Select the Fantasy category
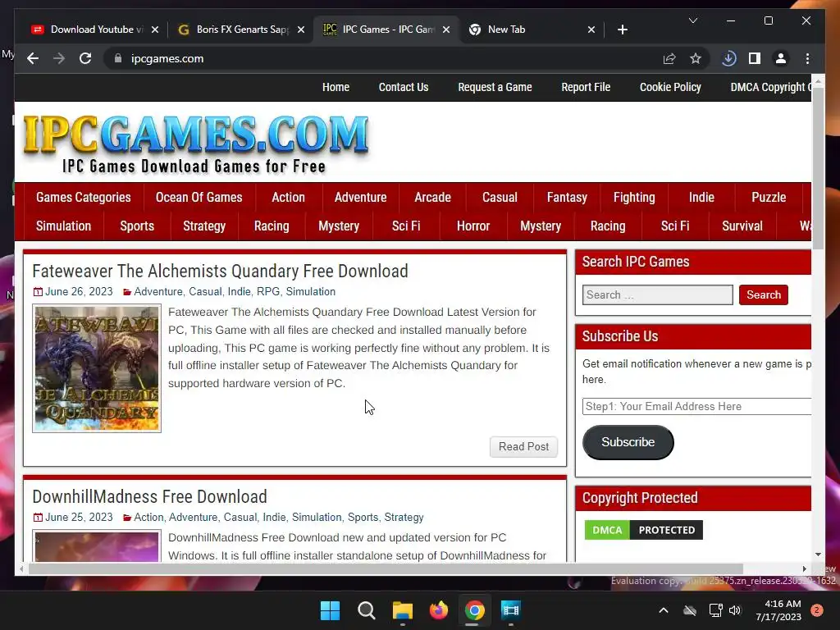 [567, 197]
